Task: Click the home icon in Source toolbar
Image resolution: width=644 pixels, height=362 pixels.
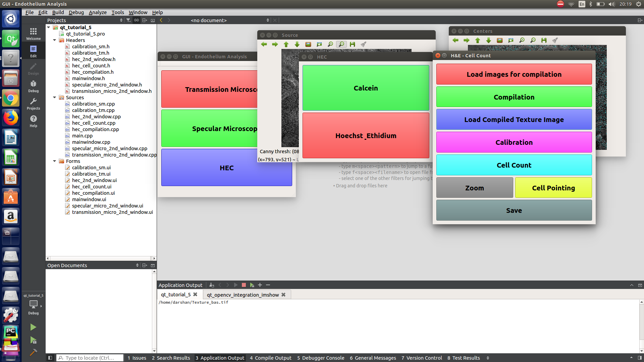Action: pyautogui.click(x=308, y=44)
